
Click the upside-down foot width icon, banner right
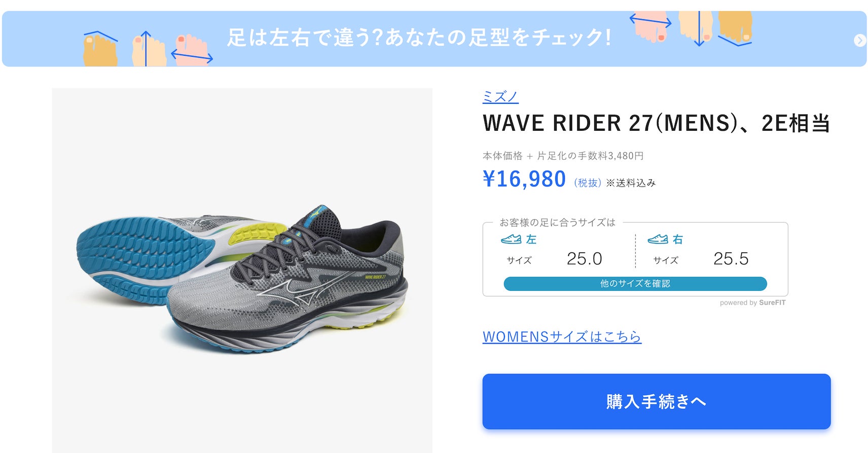click(x=650, y=26)
